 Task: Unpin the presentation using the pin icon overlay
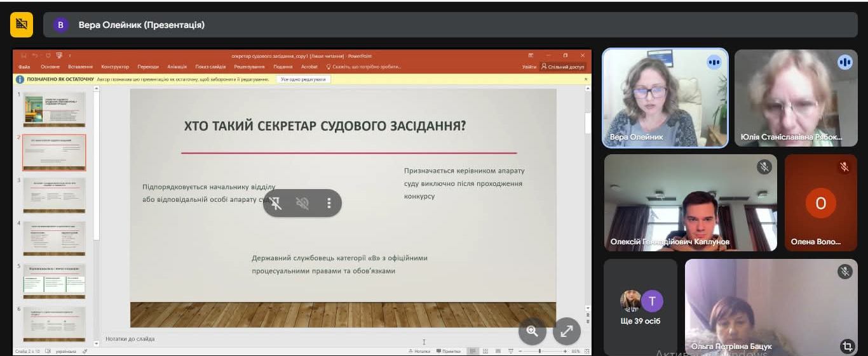point(276,203)
